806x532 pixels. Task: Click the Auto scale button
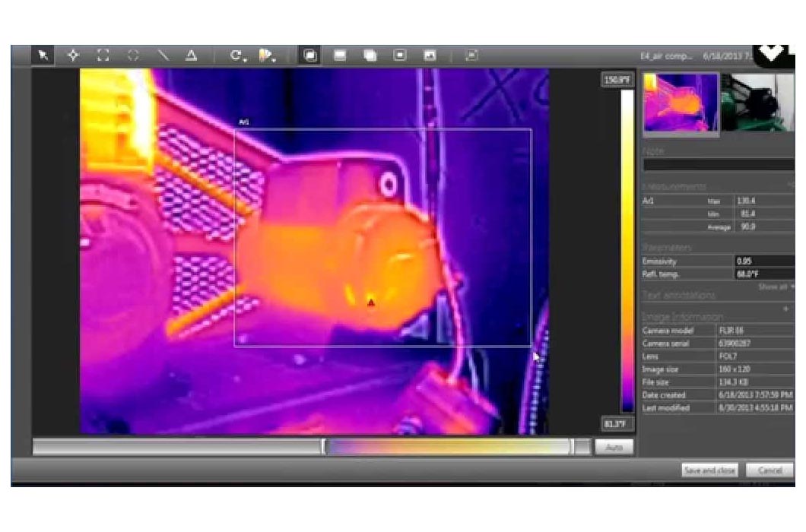pos(614,448)
